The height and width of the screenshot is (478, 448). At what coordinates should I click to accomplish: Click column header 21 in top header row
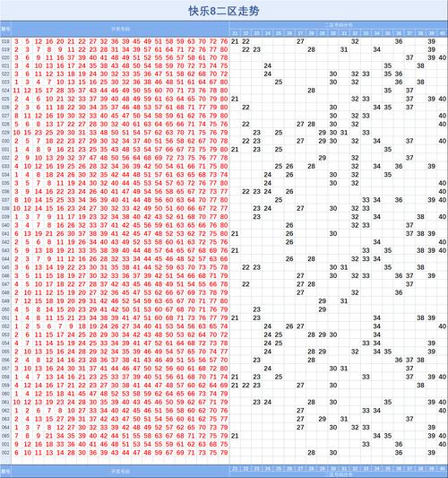tap(235, 33)
